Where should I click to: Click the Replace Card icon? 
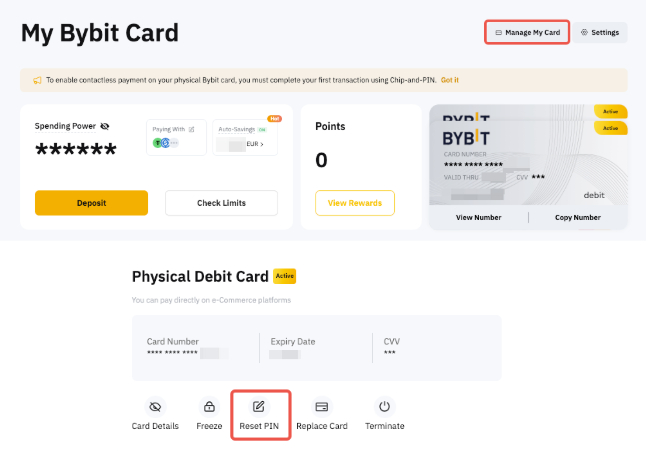[322, 407]
